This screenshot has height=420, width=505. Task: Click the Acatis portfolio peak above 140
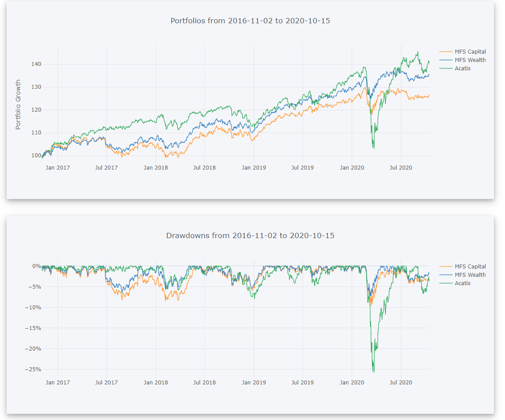(x=417, y=52)
